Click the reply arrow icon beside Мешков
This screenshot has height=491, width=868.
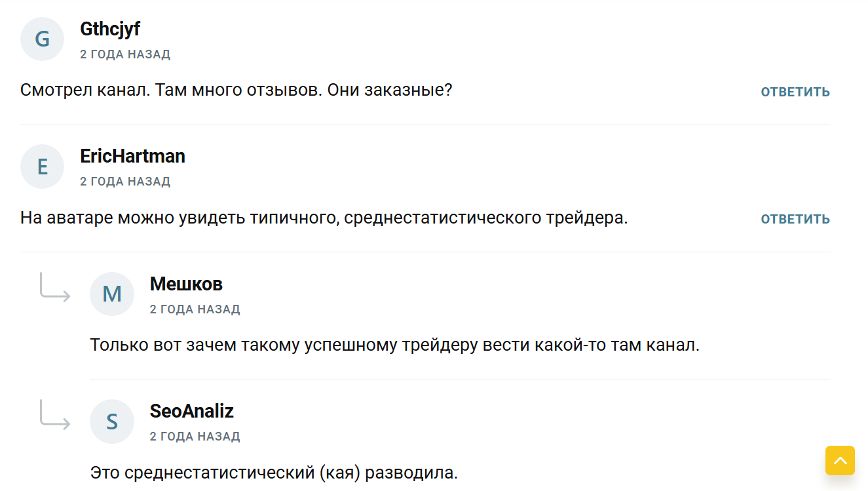coord(55,288)
